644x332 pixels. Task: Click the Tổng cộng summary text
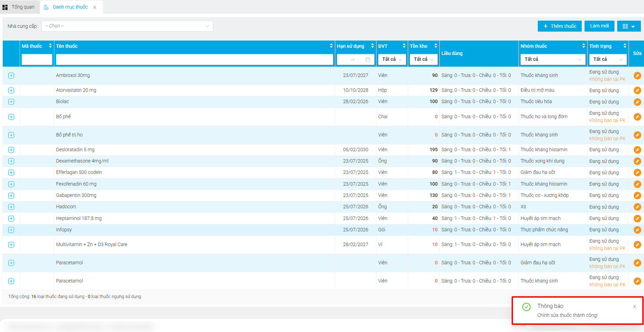tap(75, 297)
